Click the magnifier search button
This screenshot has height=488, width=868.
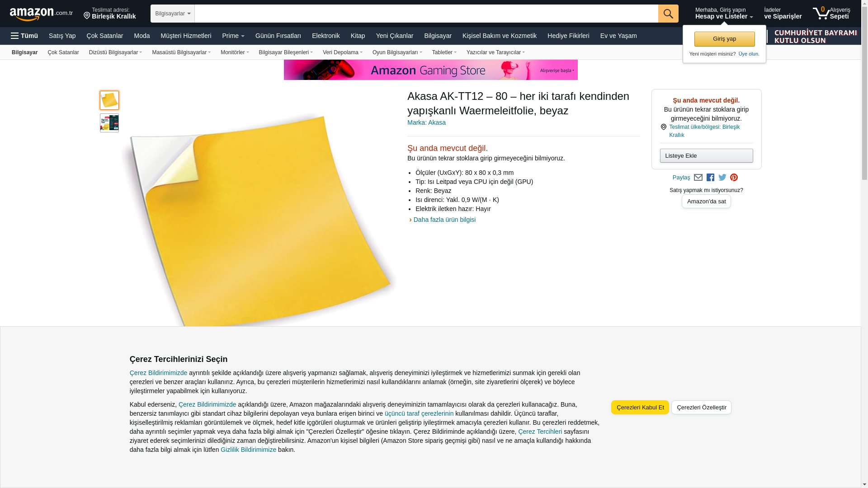(668, 14)
